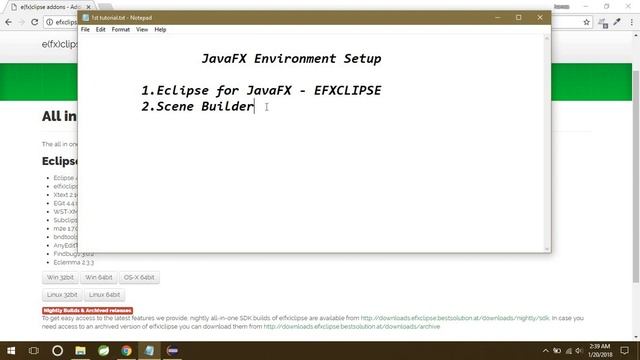Download the Linux 32bit build
This screenshot has width=640, height=360.
(62, 294)
